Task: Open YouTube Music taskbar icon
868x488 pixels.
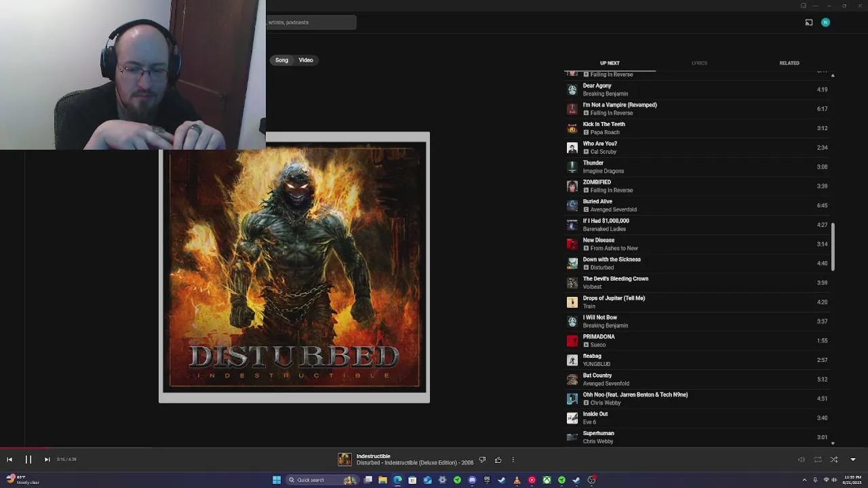Action: 532,480
